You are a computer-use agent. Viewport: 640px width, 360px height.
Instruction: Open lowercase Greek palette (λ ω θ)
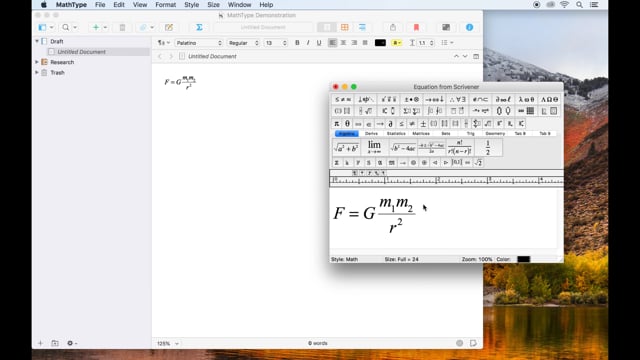[x=526, y=99]
